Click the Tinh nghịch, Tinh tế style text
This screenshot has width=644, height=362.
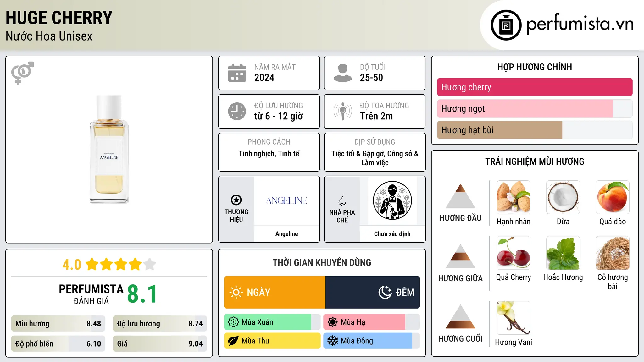pos(269,154)
